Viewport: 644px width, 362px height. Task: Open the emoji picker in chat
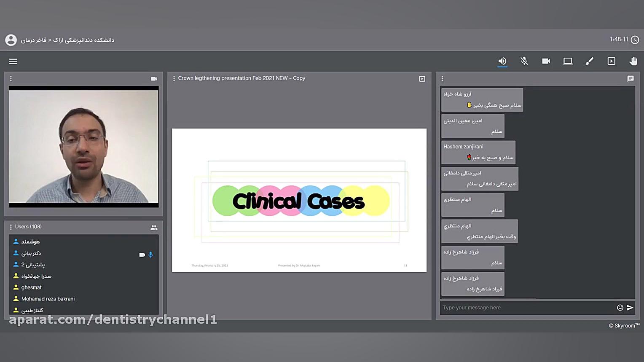tap(620, 308)
